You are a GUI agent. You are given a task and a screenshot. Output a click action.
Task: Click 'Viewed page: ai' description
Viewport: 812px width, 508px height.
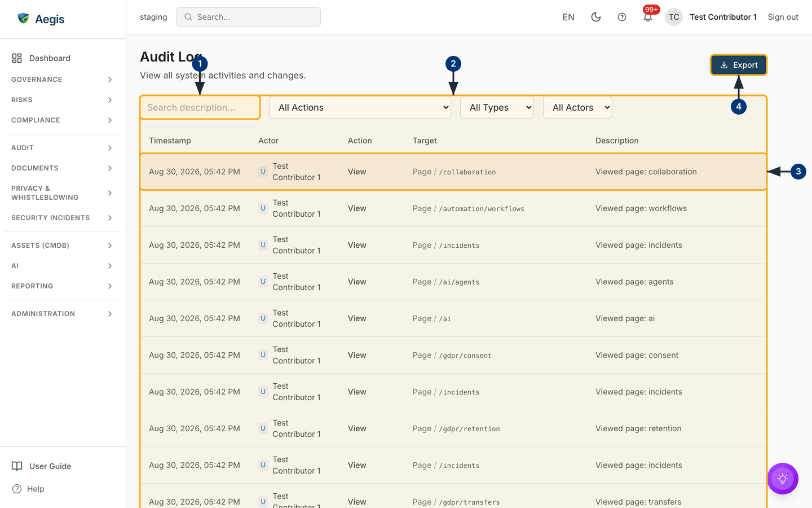625,318
